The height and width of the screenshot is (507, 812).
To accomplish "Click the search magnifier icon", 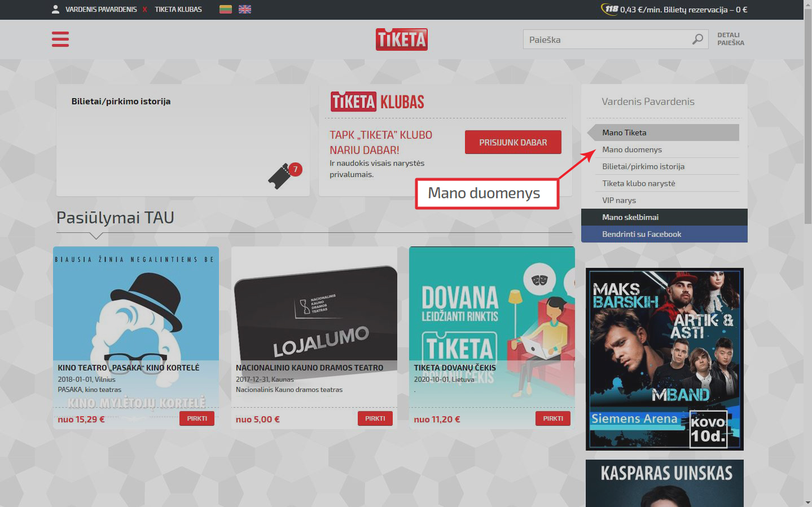I will tap(698, 39).
